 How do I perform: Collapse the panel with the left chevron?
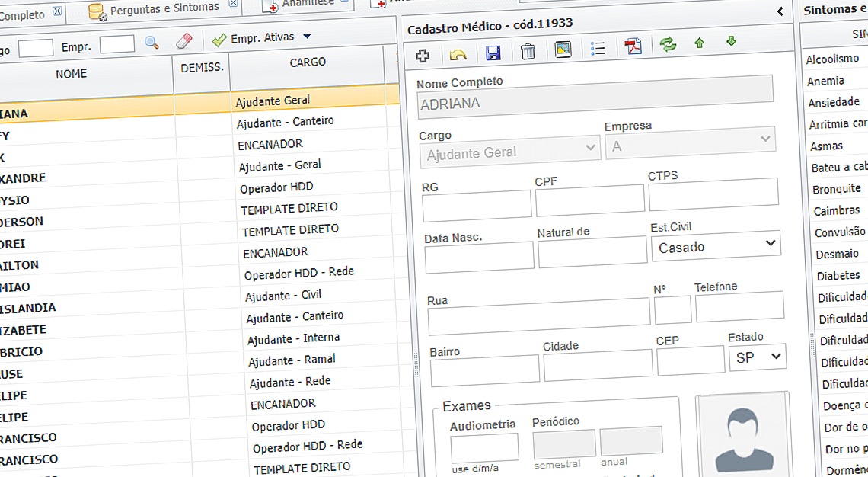(780, 11)
